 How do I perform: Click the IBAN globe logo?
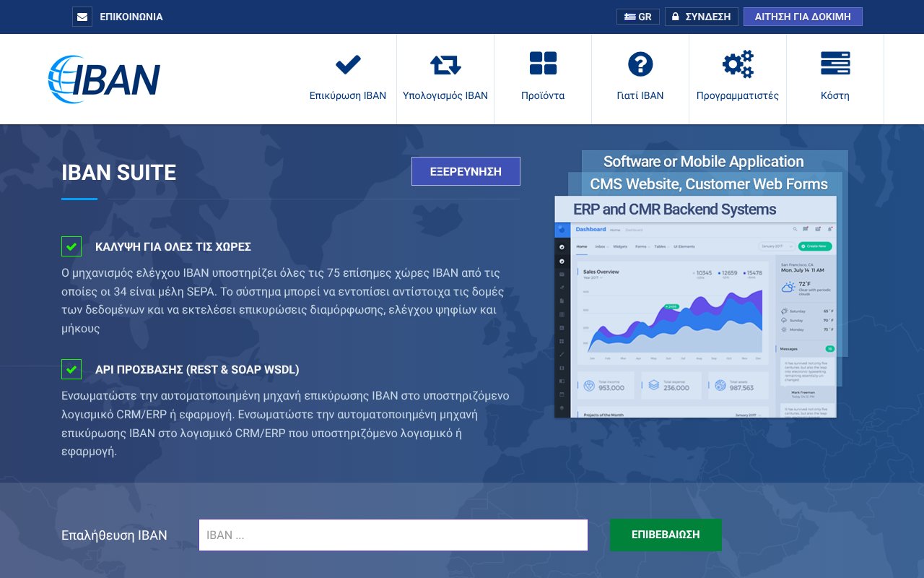[x=104, y=79]
